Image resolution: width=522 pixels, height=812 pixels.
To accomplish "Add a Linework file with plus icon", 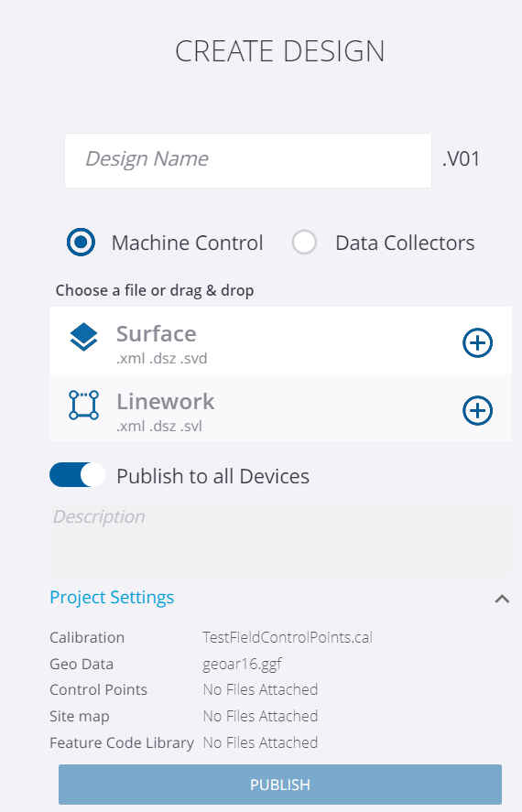I will coord(477,411).
